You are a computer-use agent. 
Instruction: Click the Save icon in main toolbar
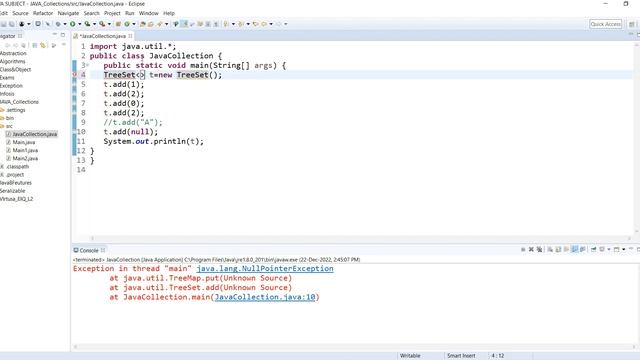[x=4, y=24]
